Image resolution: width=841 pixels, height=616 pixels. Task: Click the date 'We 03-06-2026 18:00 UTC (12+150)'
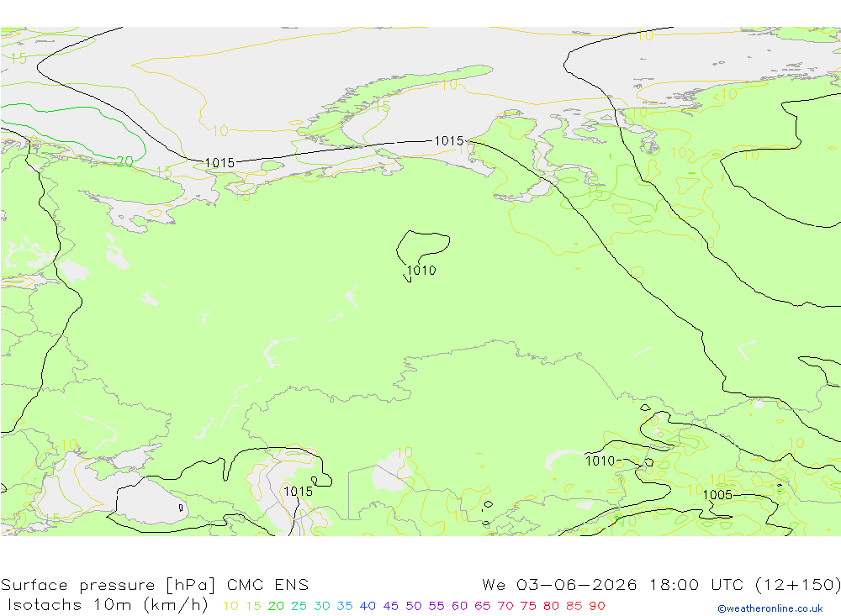(661, 584)
